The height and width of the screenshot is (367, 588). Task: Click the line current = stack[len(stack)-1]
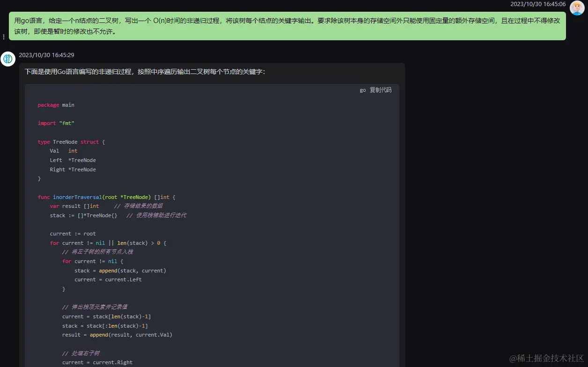(106, 316)
